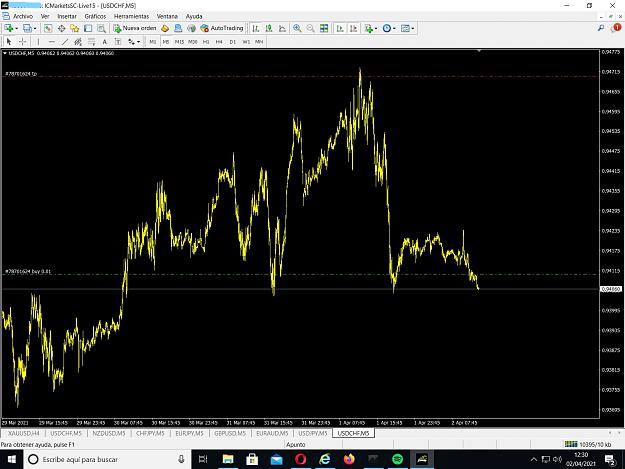Open the red notification alert icon
Viewport: 625px width, 469px height.
616,27
